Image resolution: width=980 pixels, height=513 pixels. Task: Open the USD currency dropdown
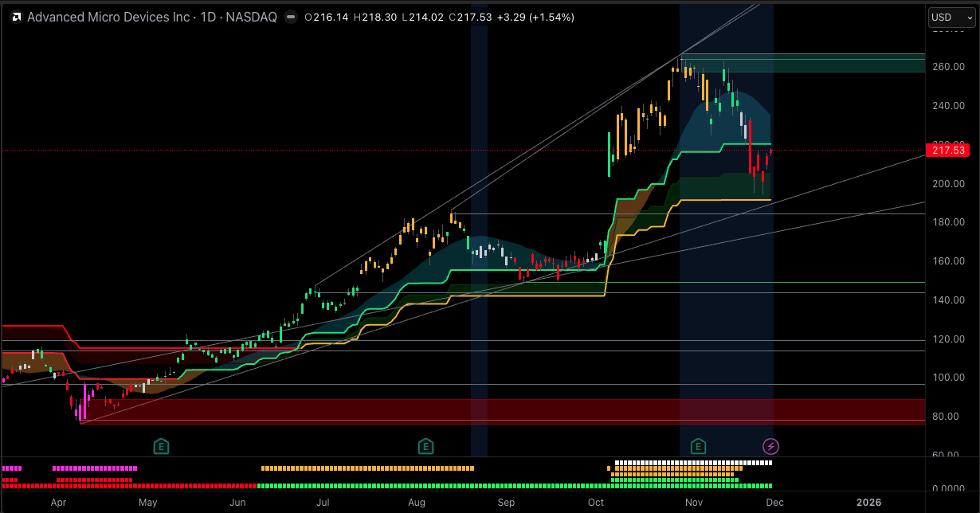951,18
